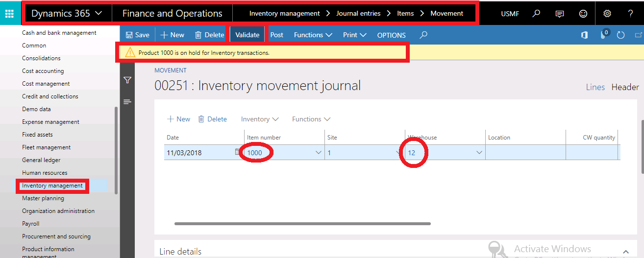This screenshot has height=258, width=644.
Task: Search the action pane magnifier
Action: pos(424,35)
